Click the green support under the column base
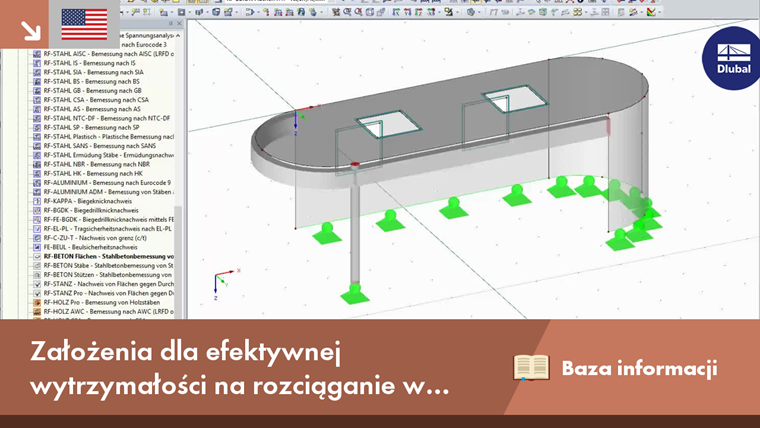The width and height of the screenshot is (760, 428). tap(355, 293)
